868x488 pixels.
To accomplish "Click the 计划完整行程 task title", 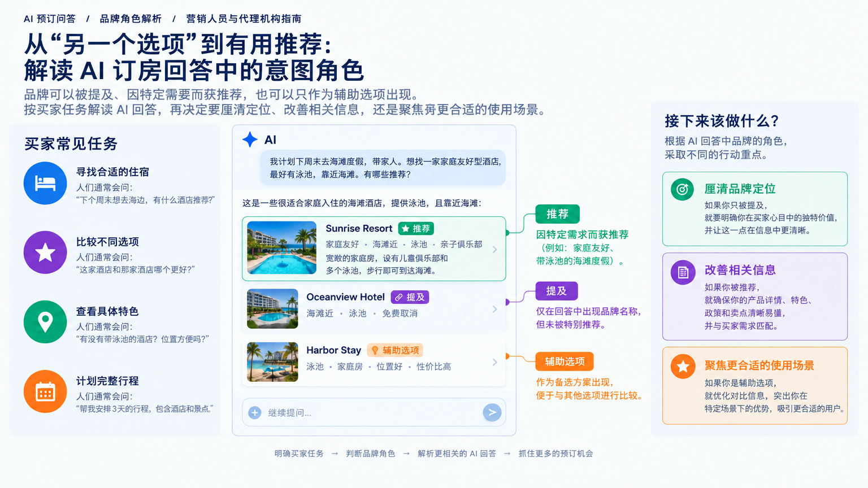I will point(107,381).
